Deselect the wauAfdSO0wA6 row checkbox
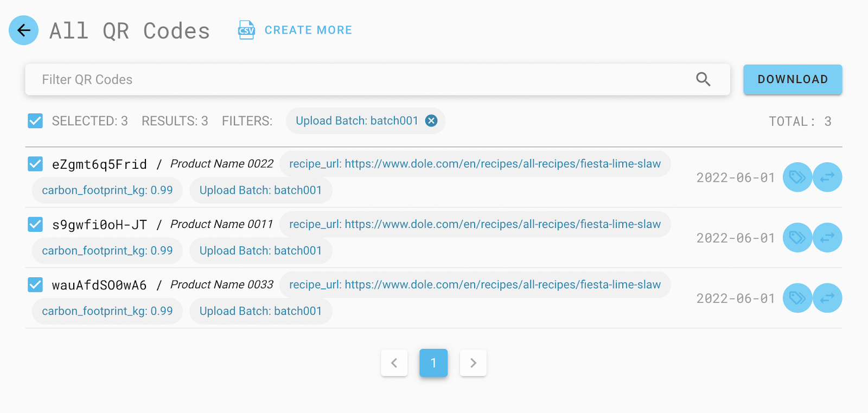Viewport: 868px width, 413px height. click(35, 284)
